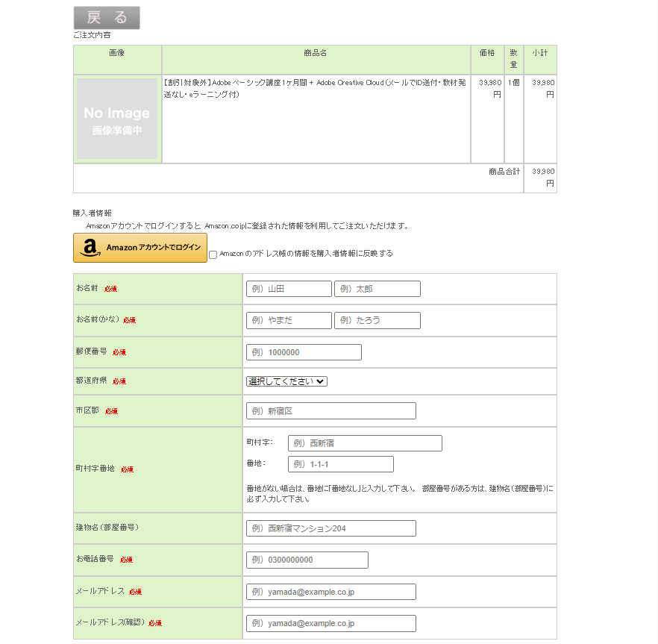Click the city field (例 新宿区)
658x644 pixels.
[331, 411]
